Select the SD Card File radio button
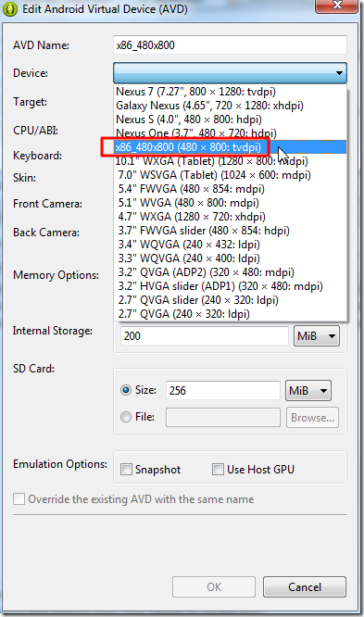The image size is (364, 617). pos(126,417)
